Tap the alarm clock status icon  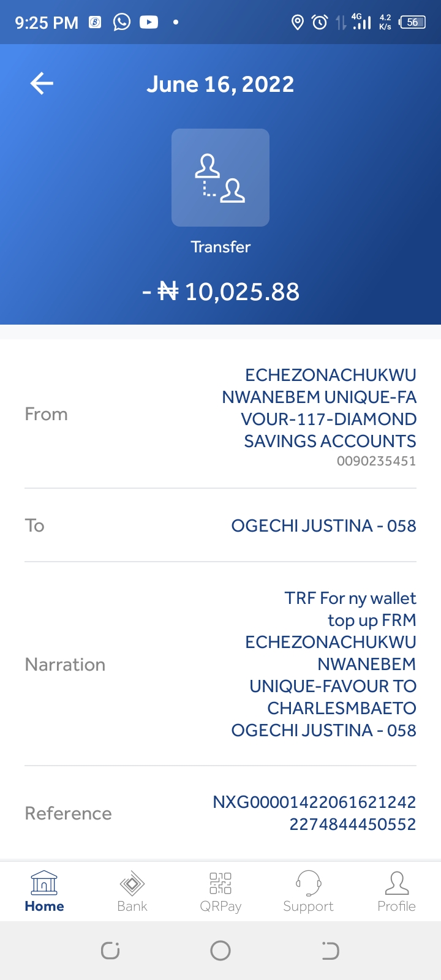point(320,23)
